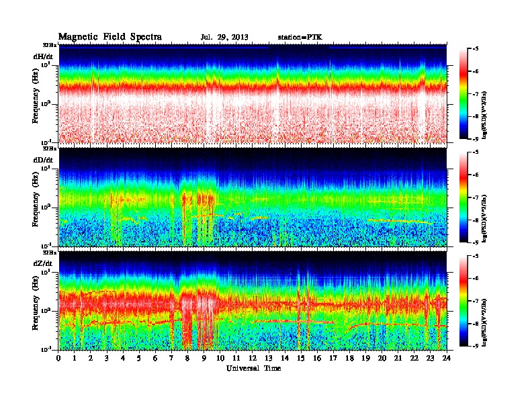
Task: Click the log PSD unit label beside dZ/dt colorbar
Action: click(x=485, y=322)
